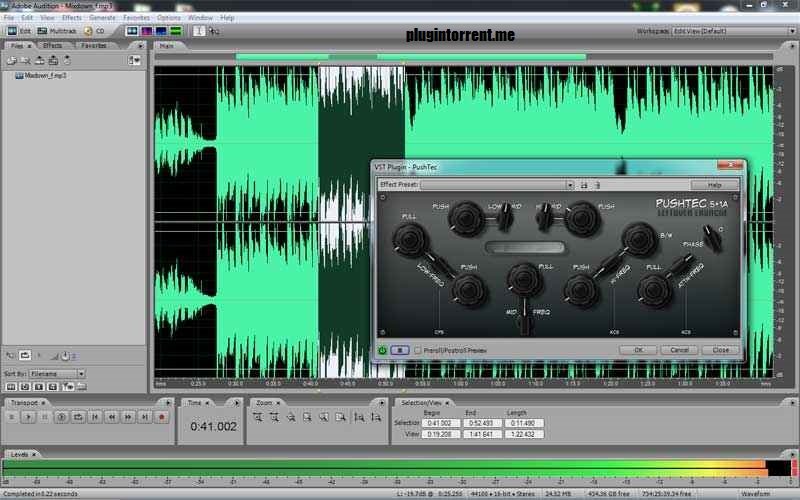Open the Effects menu
This screenshot has height=500, width=800.
point(71,17)
